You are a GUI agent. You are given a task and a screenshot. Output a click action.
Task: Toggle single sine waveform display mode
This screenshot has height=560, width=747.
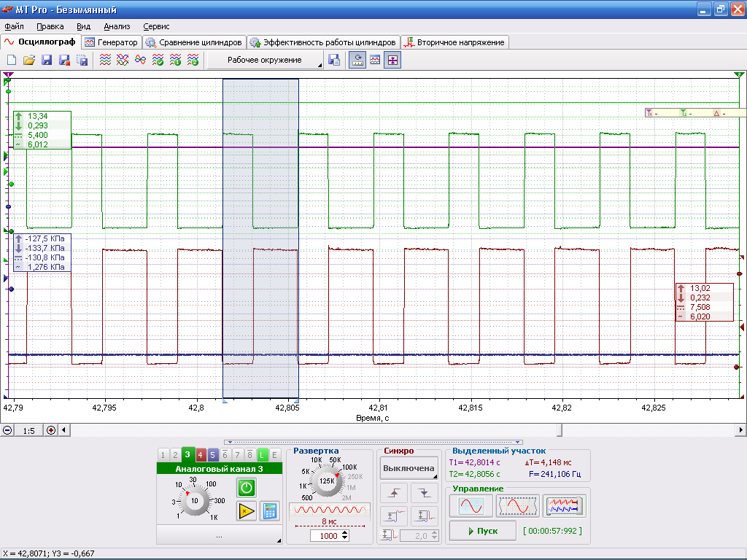(471, 506)
